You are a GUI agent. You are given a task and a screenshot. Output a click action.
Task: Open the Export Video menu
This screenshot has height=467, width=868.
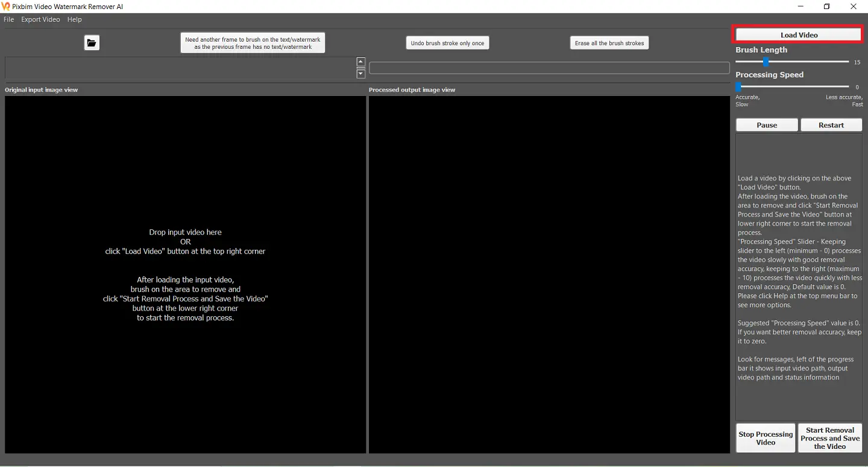pyautogui.click(x=40, y=19)
